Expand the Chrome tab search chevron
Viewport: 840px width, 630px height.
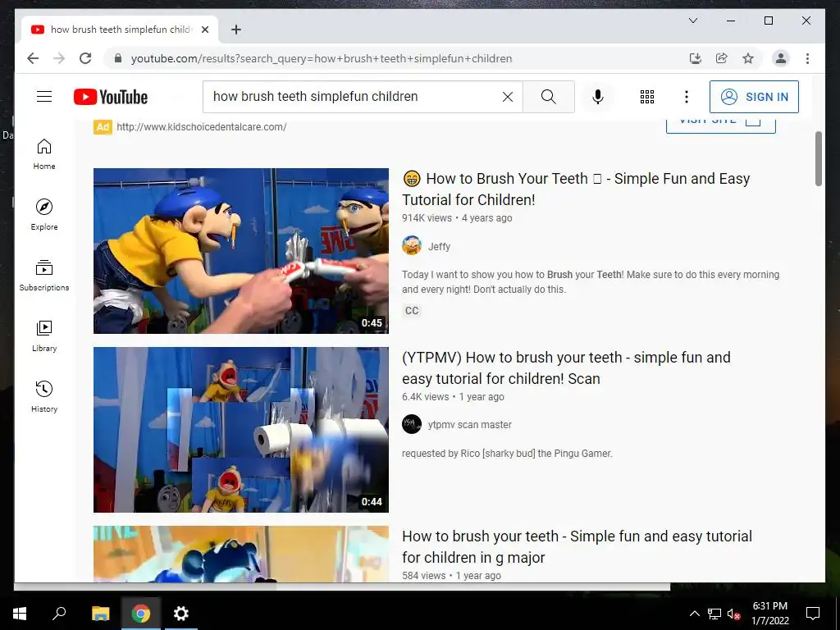[692, 21]
